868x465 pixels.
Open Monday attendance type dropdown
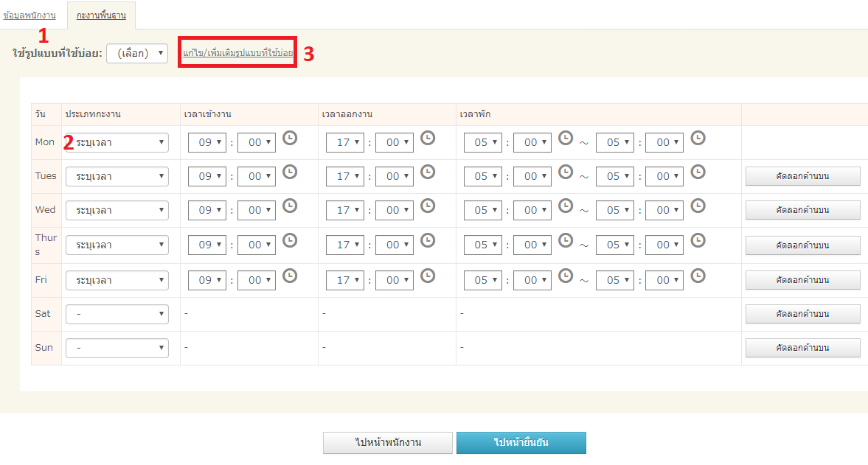click(x=117, y=143)
